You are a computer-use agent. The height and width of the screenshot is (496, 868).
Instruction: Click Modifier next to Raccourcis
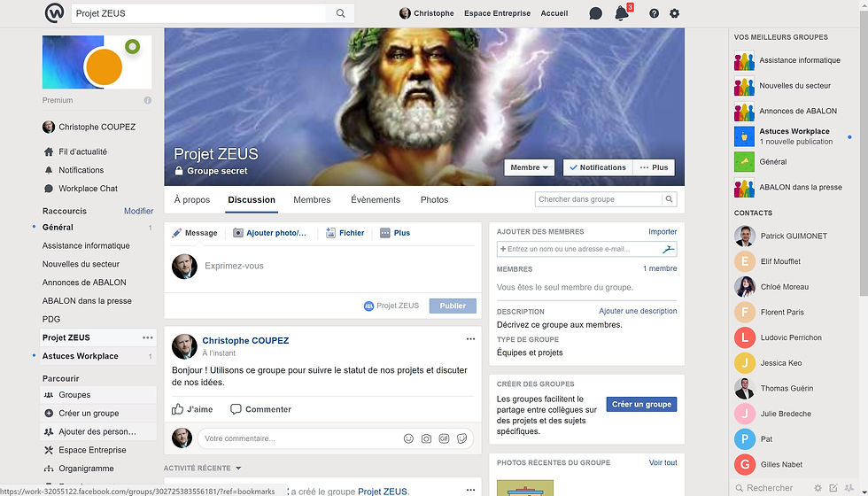(138, 211)
